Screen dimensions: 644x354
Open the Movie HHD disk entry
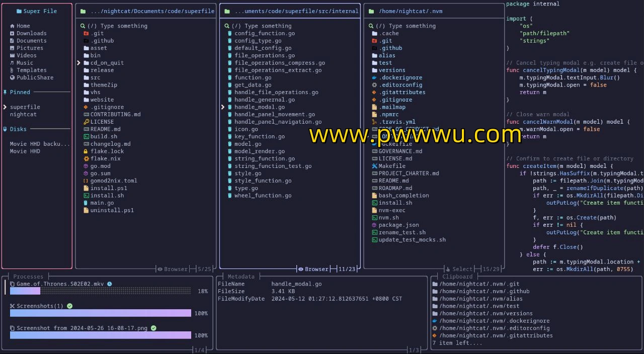pyautogui.click(x=25, y=151)
